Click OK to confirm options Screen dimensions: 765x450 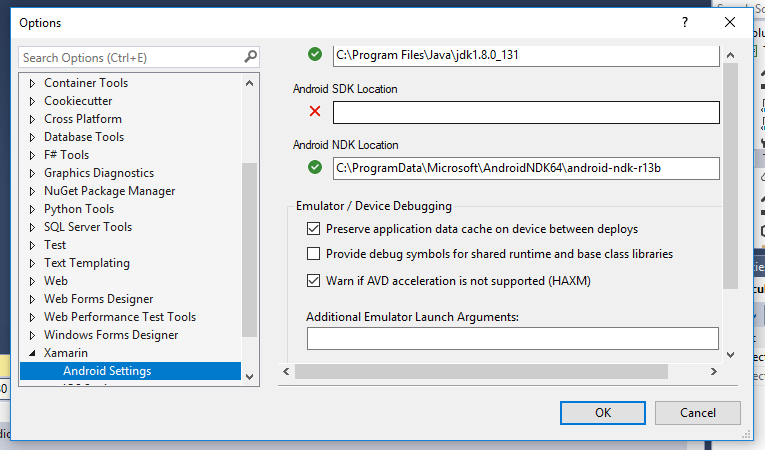603,413
